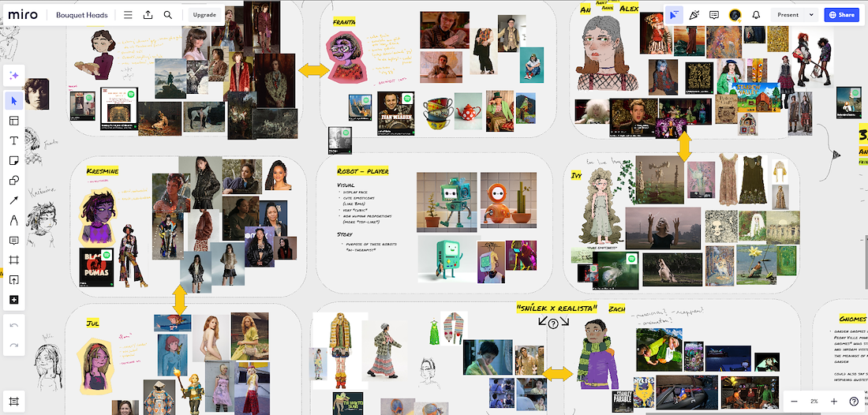Click the Export board icon

[x=148, y=15]
